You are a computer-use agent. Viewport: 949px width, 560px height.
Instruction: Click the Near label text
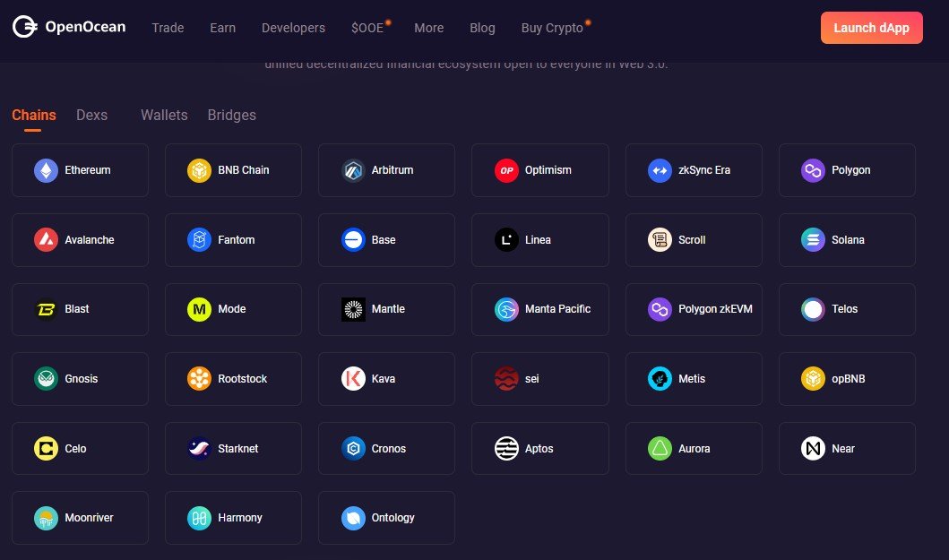[x=843, y=449]
